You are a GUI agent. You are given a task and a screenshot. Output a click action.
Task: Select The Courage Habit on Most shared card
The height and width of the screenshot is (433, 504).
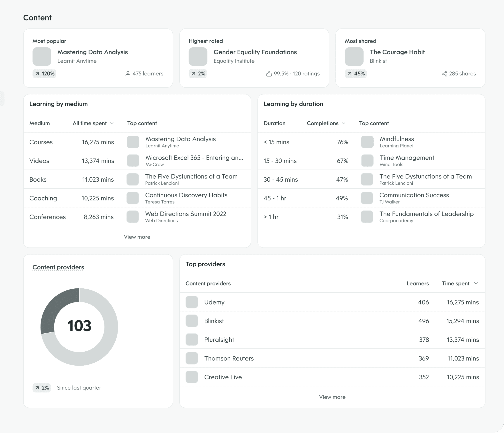pos(397,52)
